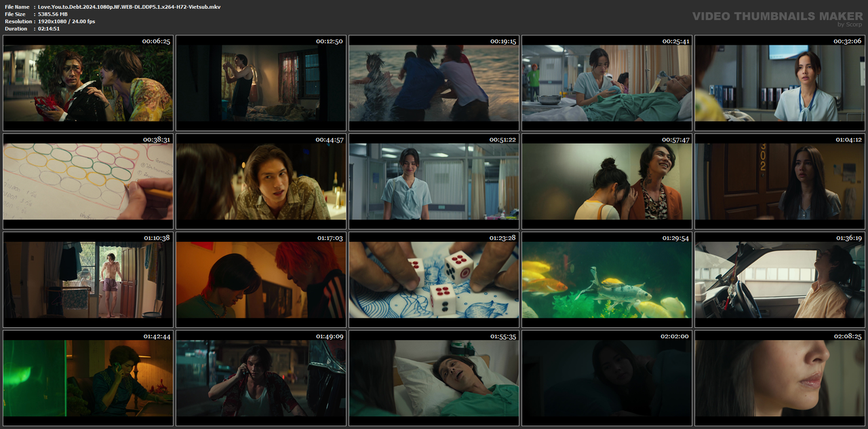Click the red-haired thumbnail 01:17:03

[261, 280]
